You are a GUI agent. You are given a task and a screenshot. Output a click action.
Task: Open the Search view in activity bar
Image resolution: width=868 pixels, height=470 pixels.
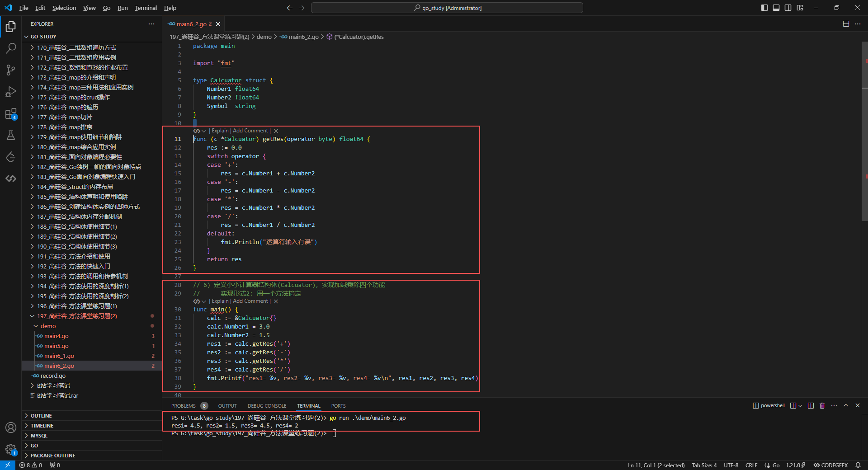pos(11,48)
